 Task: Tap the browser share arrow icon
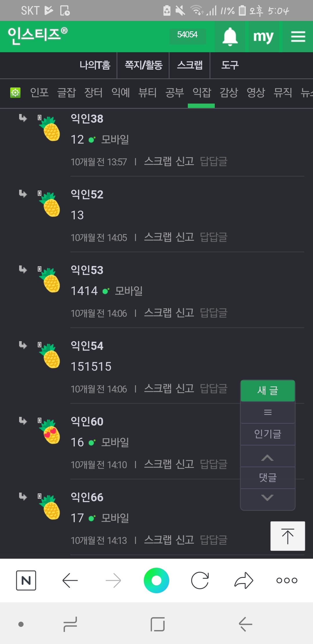(244, 580)
